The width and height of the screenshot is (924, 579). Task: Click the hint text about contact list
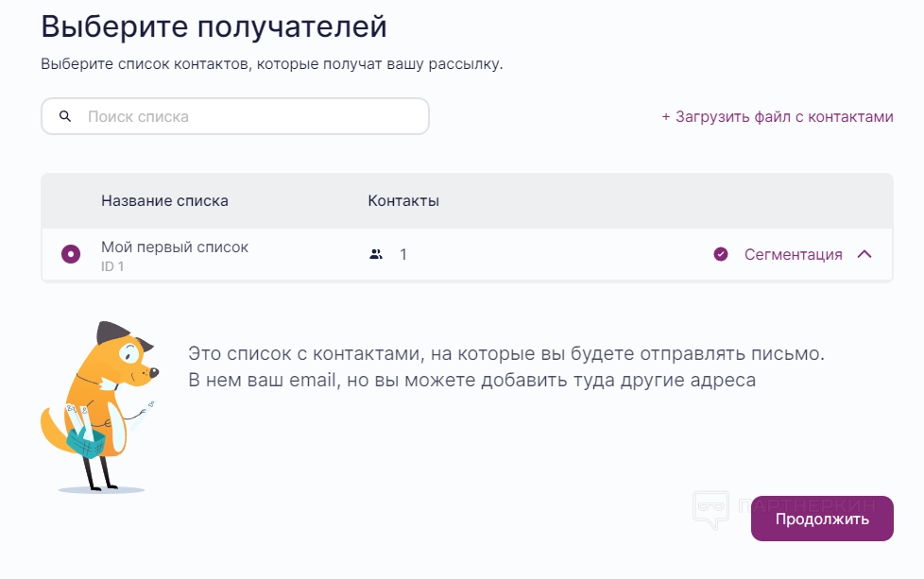tap(505, 367)
